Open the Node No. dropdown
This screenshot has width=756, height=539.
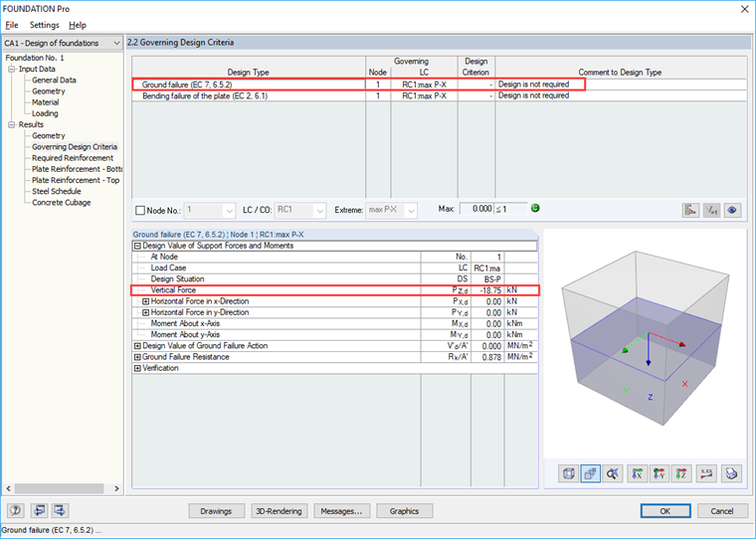[x=229, y=211]
